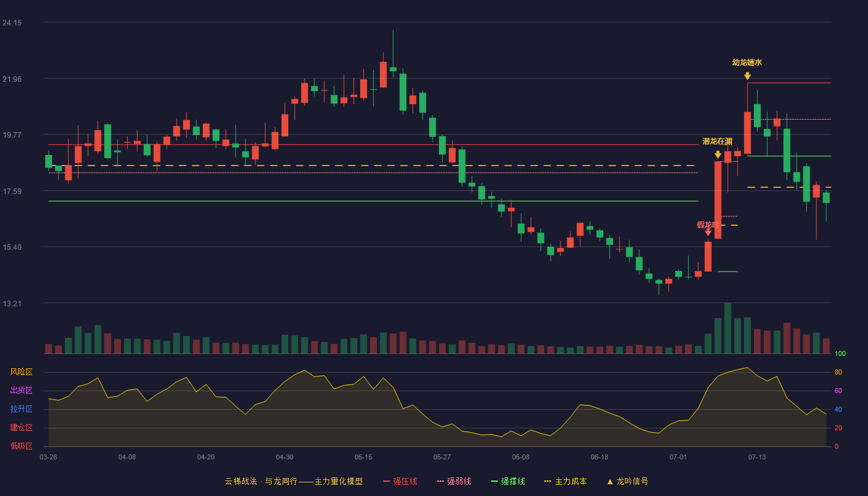Toggle the 主力成本 legend entry
This screenshot has height=496, width=868.
(565, 481)
